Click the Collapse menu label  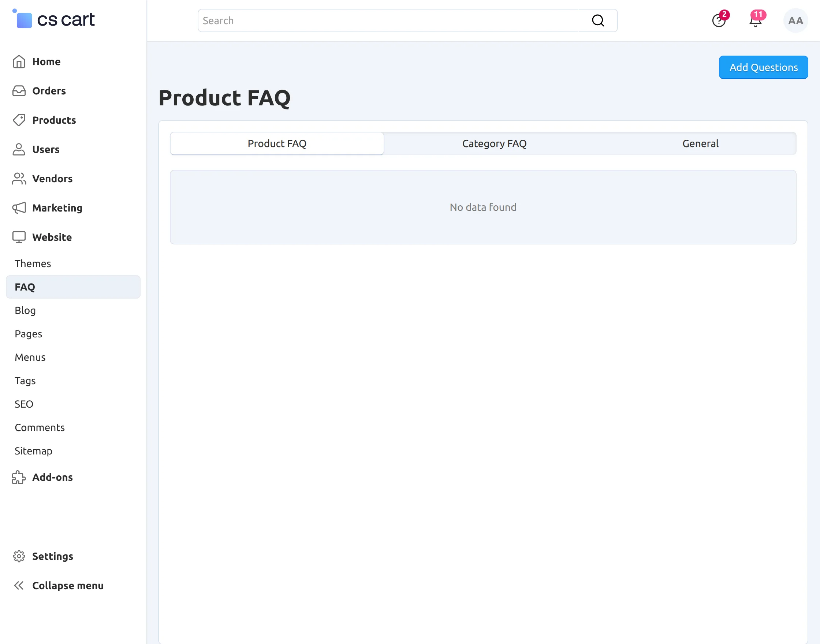coord(68,586)
